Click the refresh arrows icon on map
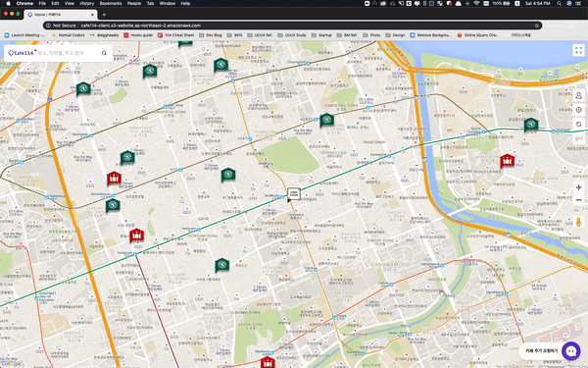Image resolution: width=588 pixels, height=368 pixels. point(578,125)
